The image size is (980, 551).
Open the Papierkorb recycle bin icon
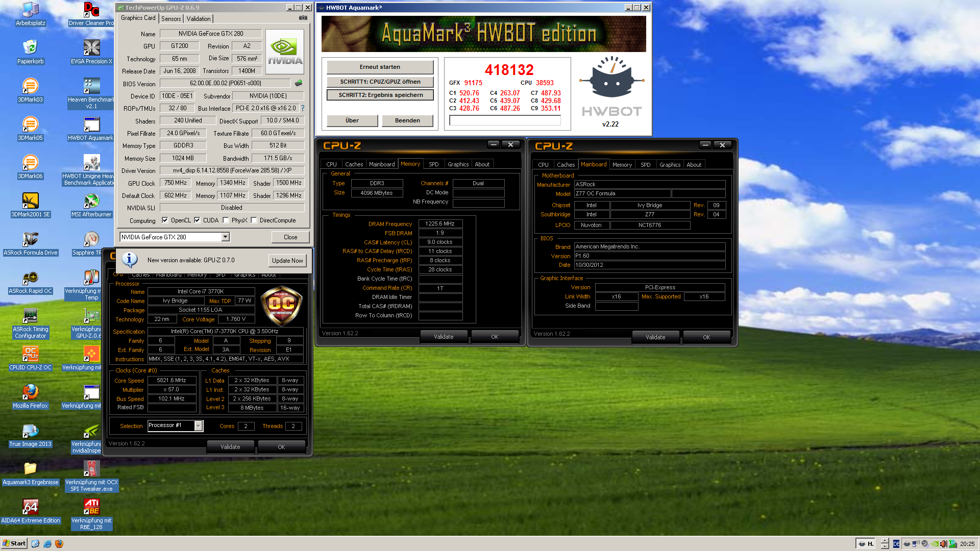pyautogui.click(x=30, y=52)
